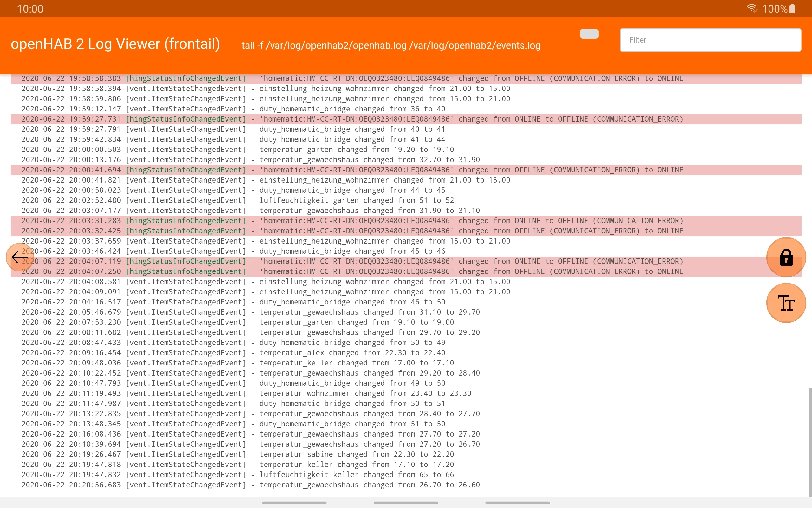Tap the Wi-Fi status icon
The width and height of the screenshot is (812, 508).
point(752,8)
